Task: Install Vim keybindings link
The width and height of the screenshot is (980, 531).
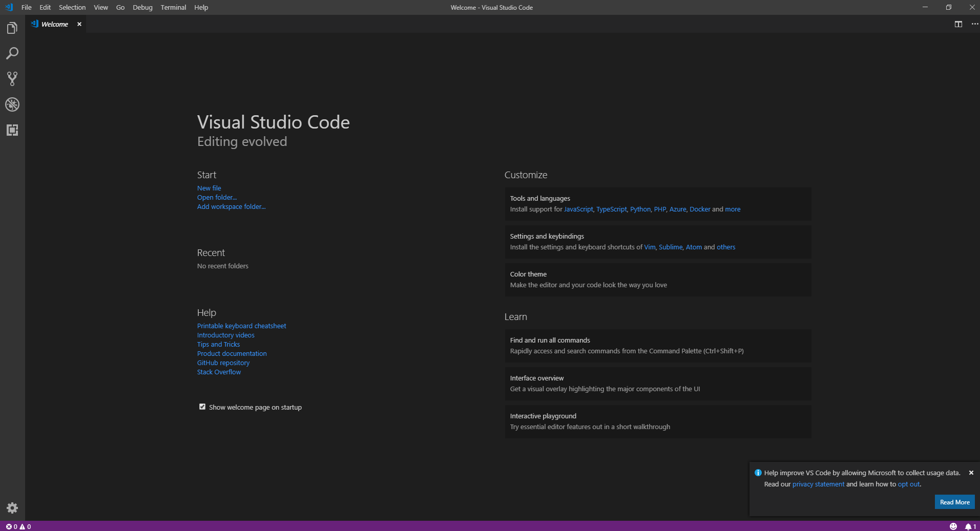Action: [650, 247]
